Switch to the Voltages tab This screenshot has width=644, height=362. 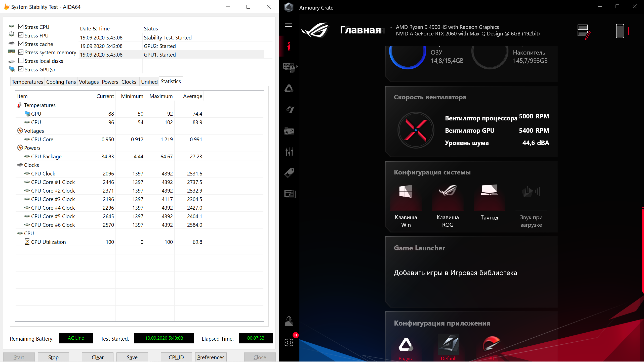pyautogui.click(x=89, y=82)
